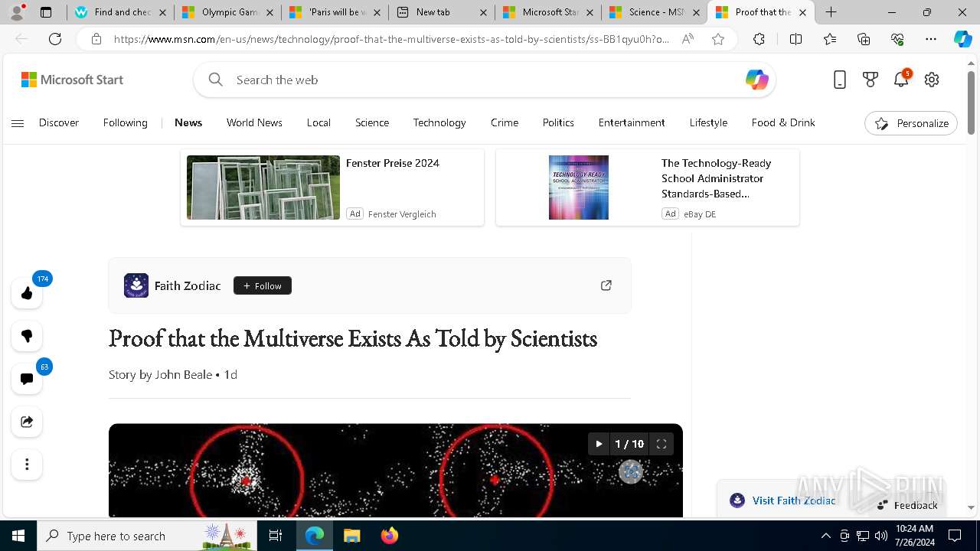This screenshot has width=980, height=551.
Task: Switch to Olympic Games tab
Action: (x=227, y=12)
